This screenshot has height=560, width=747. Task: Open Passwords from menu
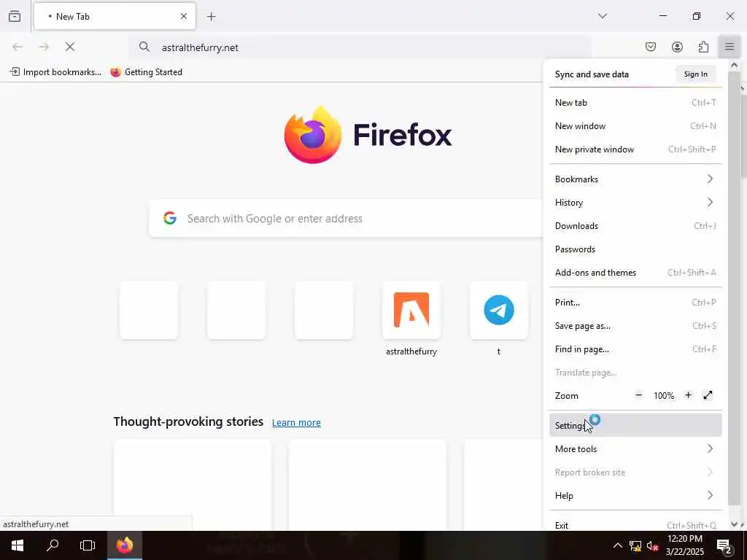pos(635,249)
